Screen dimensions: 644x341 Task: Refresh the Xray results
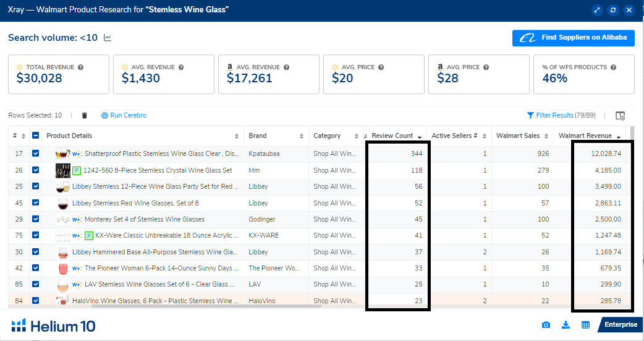(x=612, y=11)
